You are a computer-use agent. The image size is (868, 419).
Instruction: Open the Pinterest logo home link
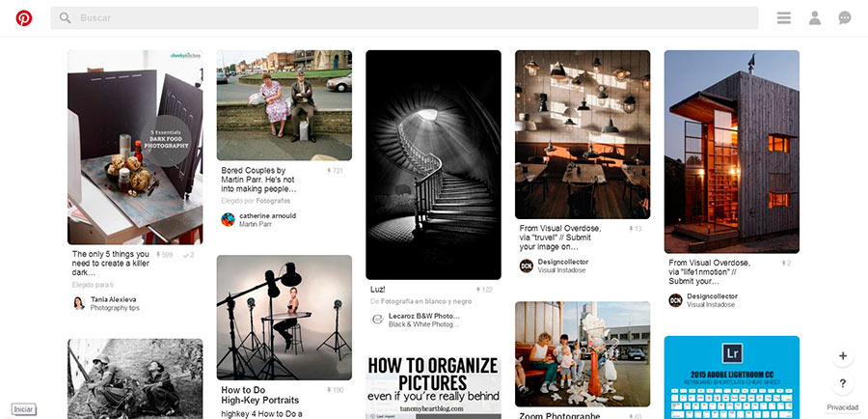click(24, 18)
